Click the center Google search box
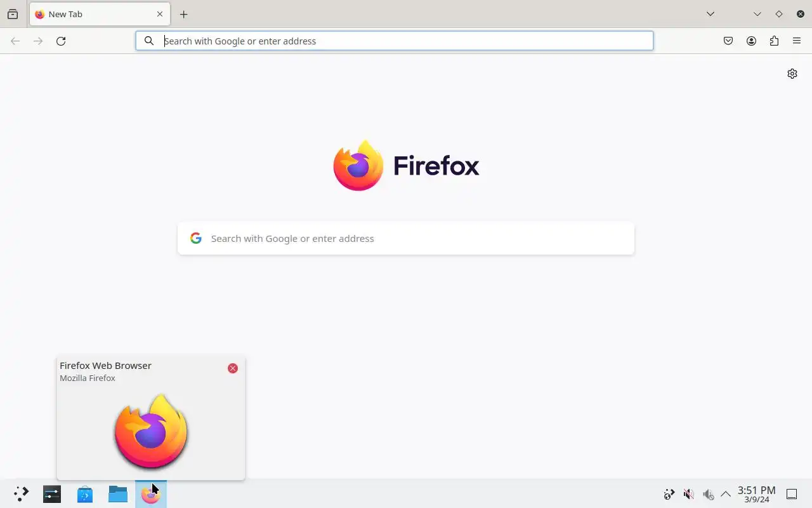The image size is (812, 508). coord(406,238)
